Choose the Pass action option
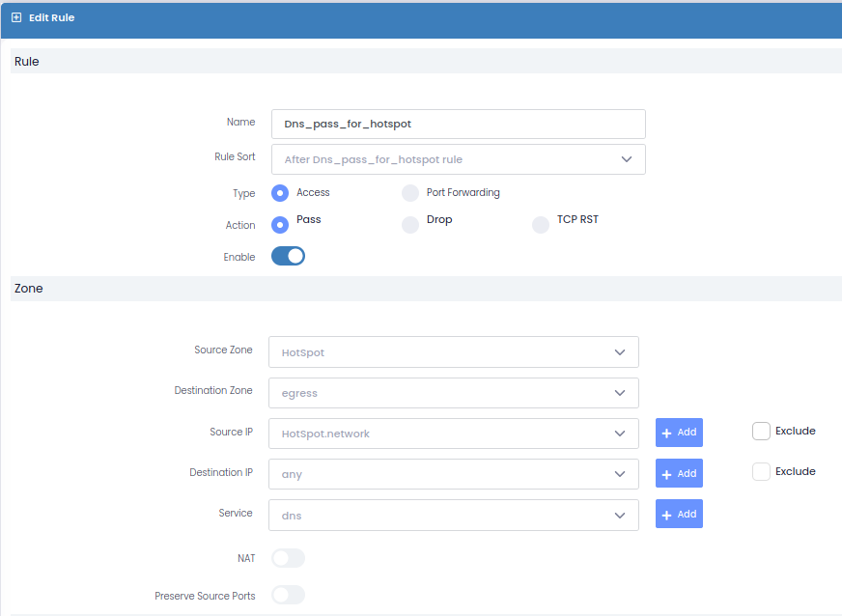Screen dimensions: 842x616 click(280, 225)
